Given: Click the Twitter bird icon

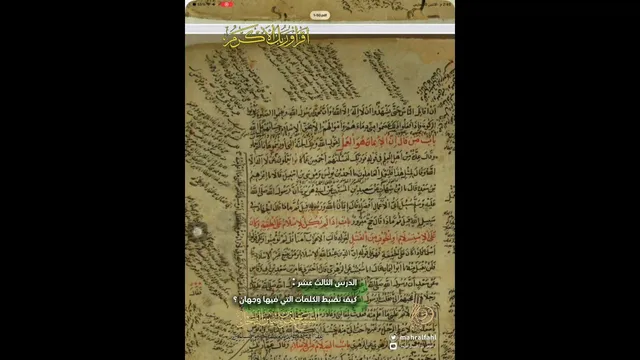Looking at the screenshot, I should (393, 338).
